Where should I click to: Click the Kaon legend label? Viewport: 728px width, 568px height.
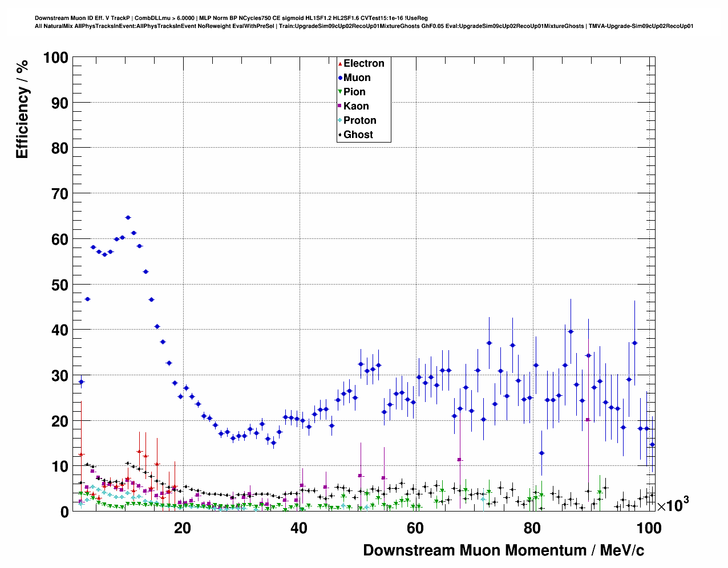pos(356,106)
